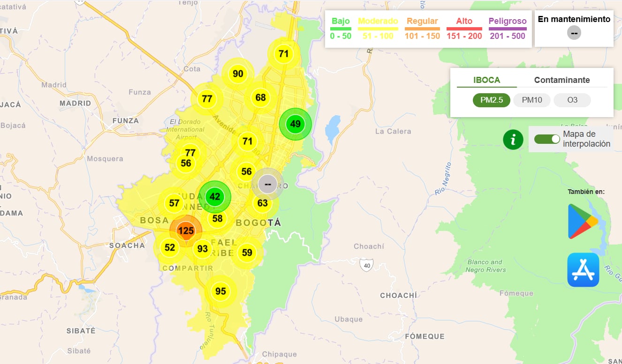The width and height of the screenshot is (622, 364).
Task: Click the yellow station showing 95
Action: 220,291
